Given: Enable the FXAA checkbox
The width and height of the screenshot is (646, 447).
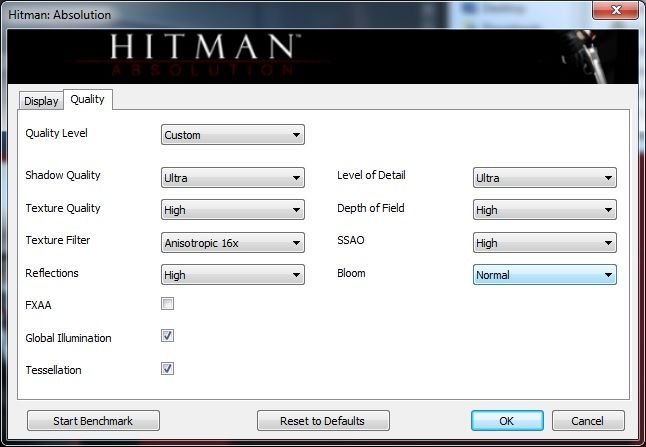Looking at the screenshot, I should pyautogui.click(x=167, y=304).
